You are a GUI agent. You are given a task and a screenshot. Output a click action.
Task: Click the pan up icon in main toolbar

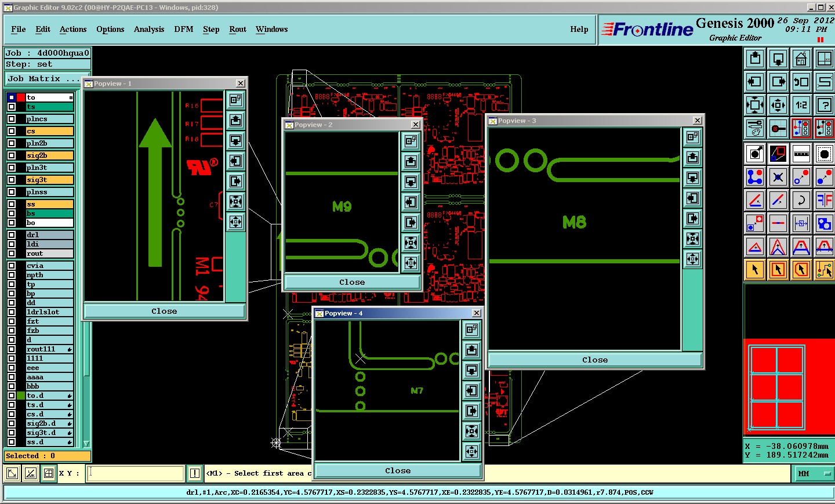[755, 59]
